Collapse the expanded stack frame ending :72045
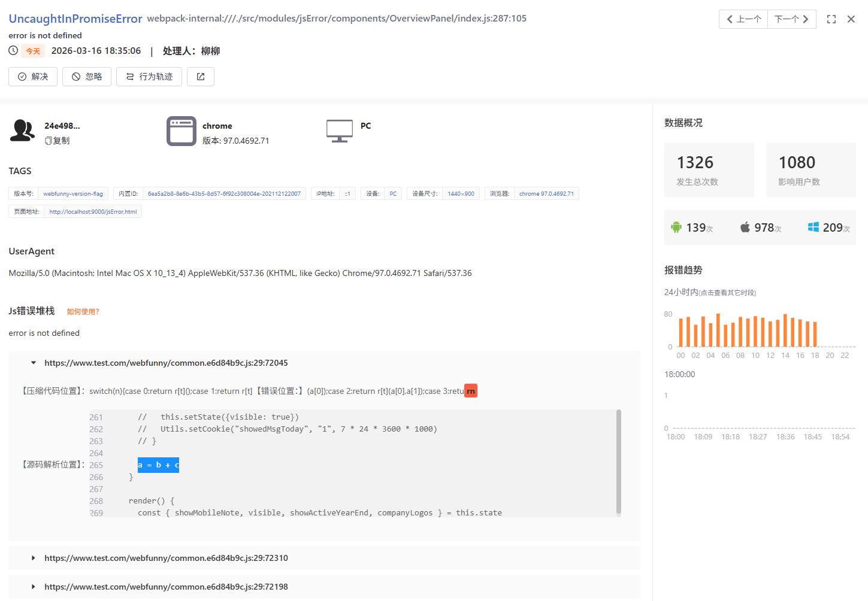Image resolution: width=868 pixels, height=601 pixels. (33, 362)
